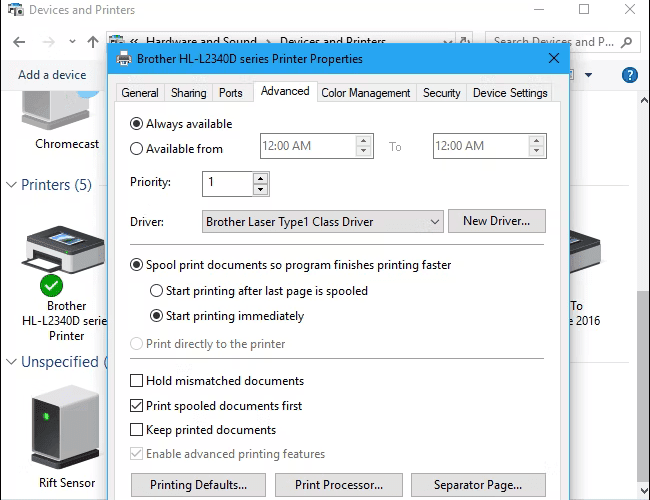This screenshot has width=650, height=500.
Task: Check Keep printed documents
Action: pyautogui.click(x=136, y=430)
